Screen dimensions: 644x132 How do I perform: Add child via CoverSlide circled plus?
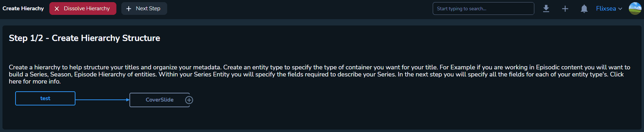[189, 100]
